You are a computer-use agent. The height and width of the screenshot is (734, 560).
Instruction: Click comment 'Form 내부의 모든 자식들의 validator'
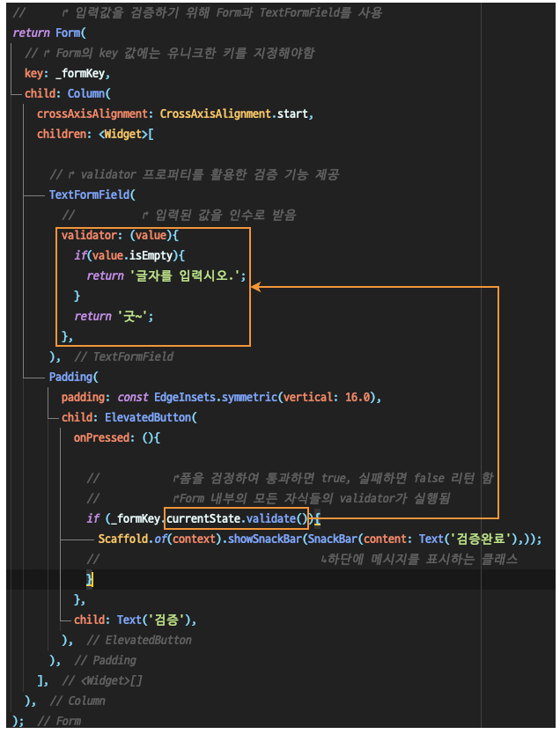coord(269,498)
